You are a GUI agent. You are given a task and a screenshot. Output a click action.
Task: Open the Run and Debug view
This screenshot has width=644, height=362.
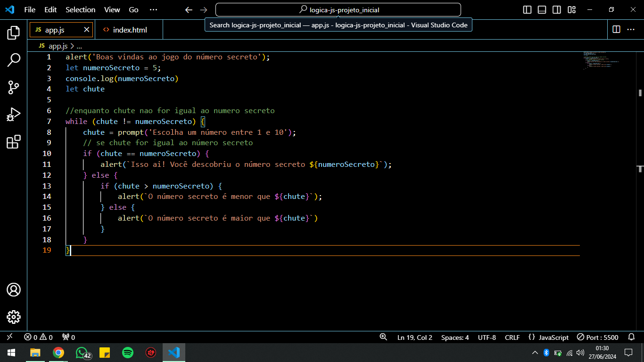pos(13,115)
